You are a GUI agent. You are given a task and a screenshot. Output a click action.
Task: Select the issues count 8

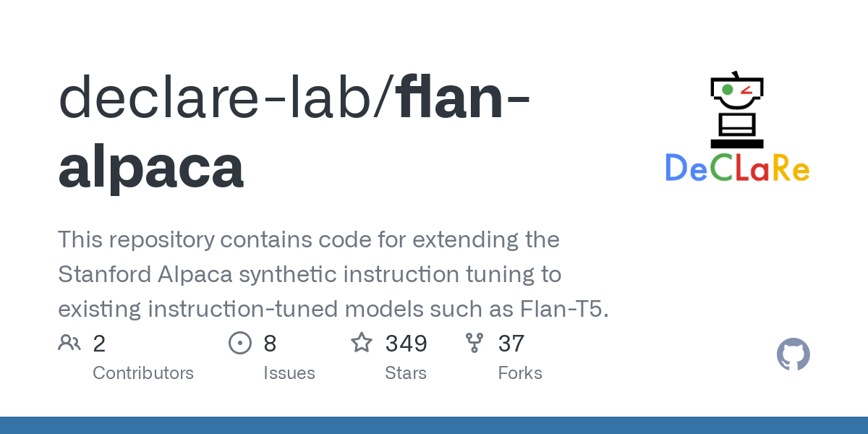click(270, 344)
